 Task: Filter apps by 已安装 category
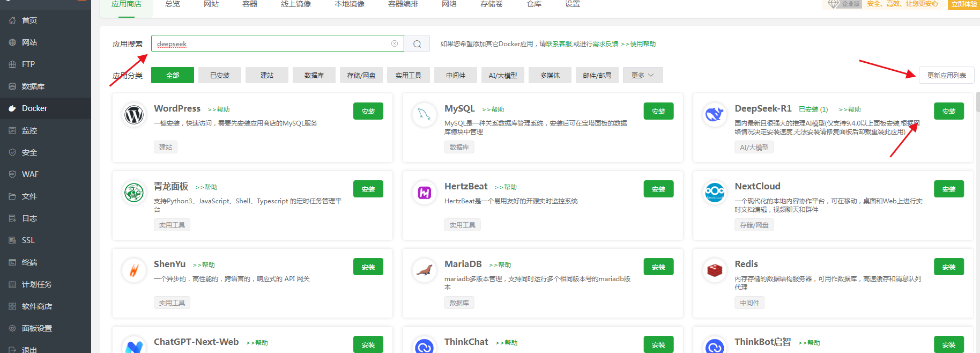220,76
